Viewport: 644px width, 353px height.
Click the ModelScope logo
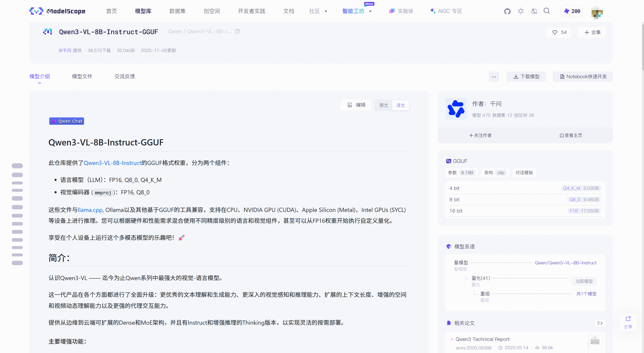pos(57,11)
